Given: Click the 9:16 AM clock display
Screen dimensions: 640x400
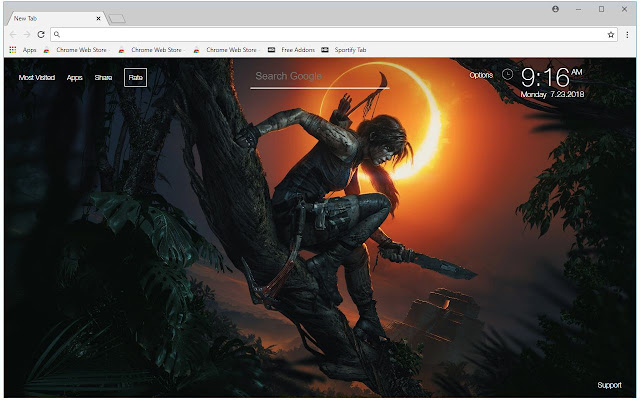Looking at the screenshot, I should (x=551, y=77).
